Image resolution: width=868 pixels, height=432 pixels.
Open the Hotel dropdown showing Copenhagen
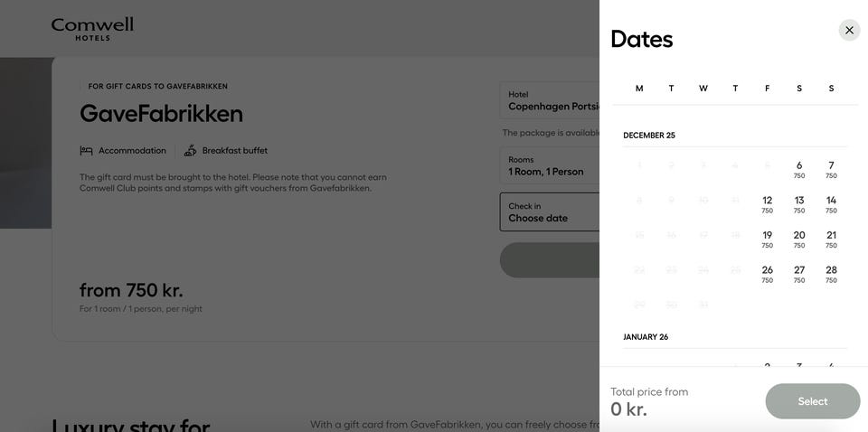click(x=550, y=100)
